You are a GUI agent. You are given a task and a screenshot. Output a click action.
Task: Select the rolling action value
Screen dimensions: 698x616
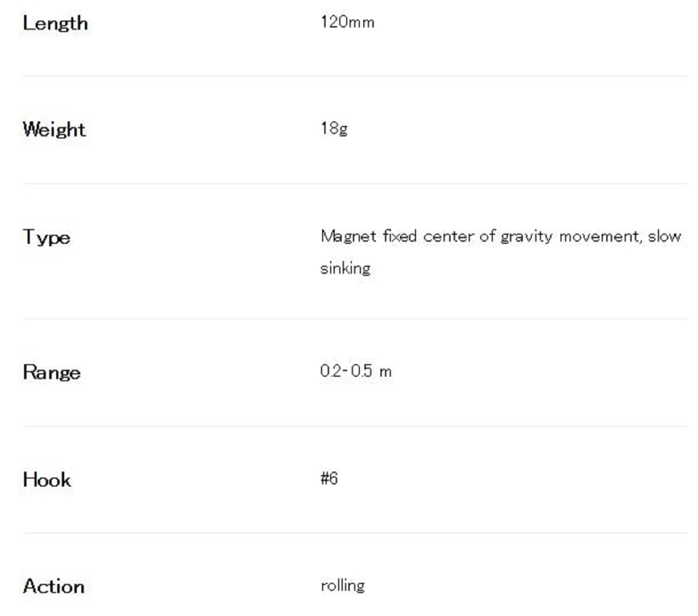pyautogui.click(x=343, y=586)
